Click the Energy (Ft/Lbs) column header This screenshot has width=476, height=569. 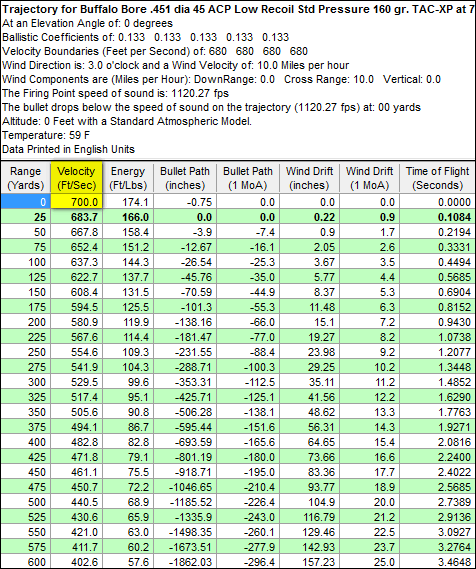(x=128, y=178)
